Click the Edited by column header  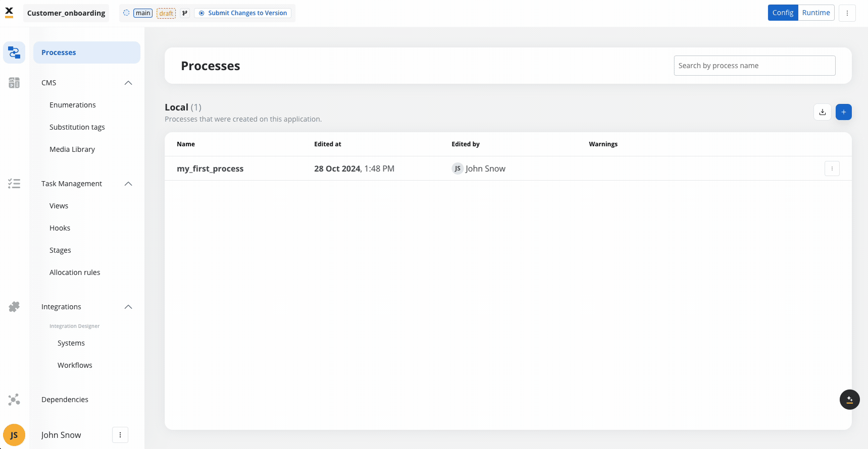pyautogui.click(x=466, y=144)
